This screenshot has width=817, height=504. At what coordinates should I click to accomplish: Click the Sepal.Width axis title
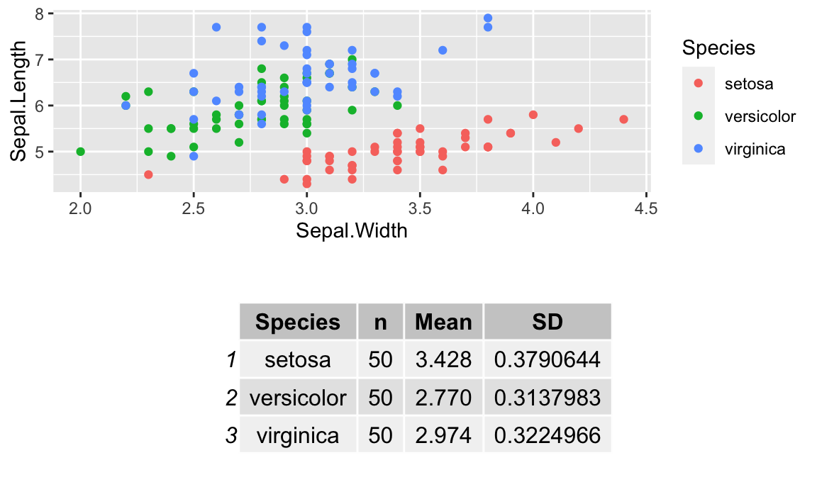(x=352, y=230)
